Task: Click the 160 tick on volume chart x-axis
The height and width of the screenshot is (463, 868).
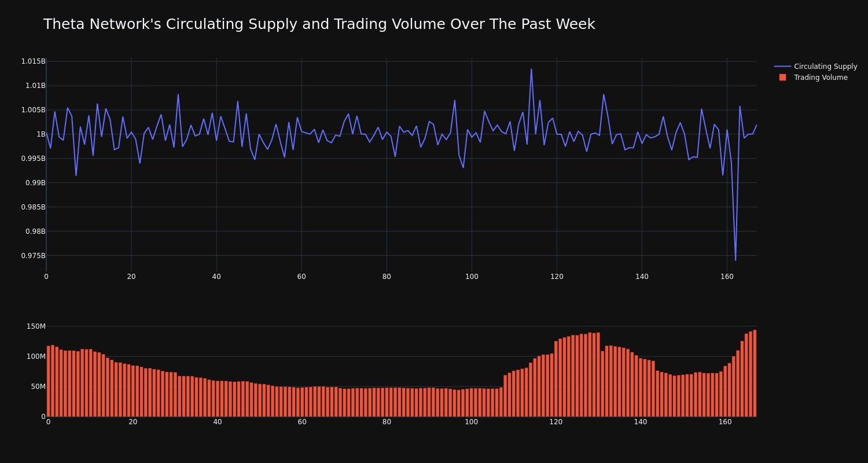Action: tap(725, 422)
